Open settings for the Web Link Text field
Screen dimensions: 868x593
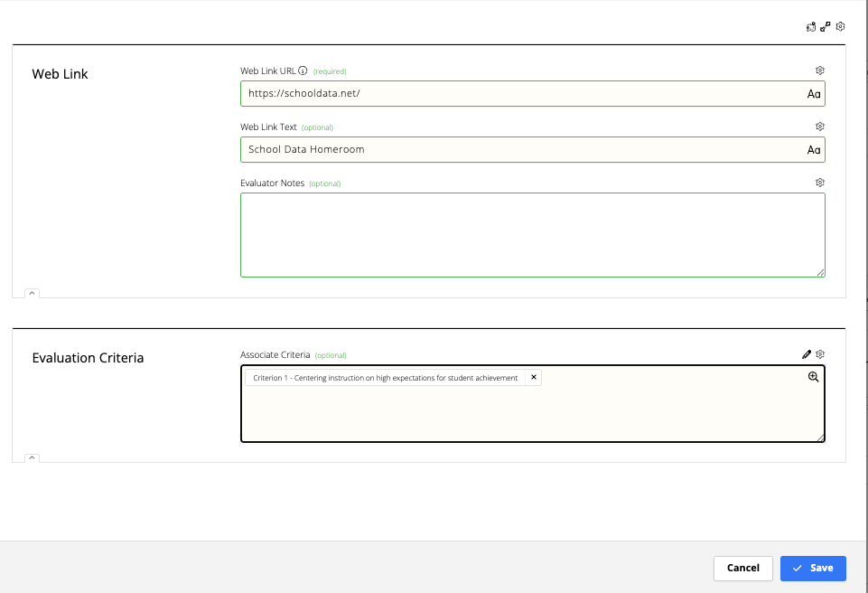[819, 126]
